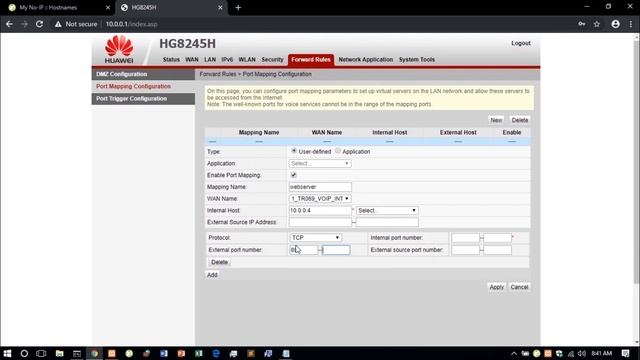Select the User-defined type radio

pyautogui.click(x=294, y=151)
